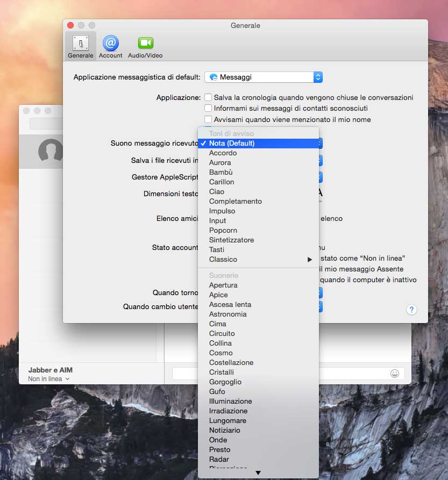Choose Sintetizzatore from the sound list
The image size is (448, 480).
coord(258,240)
